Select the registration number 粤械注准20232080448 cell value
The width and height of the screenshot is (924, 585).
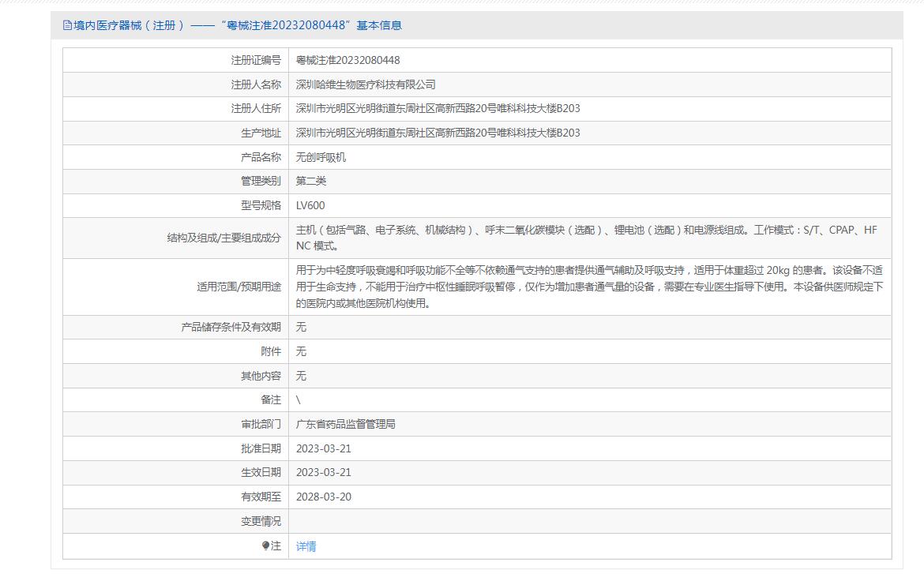click(x=347, y=60)
